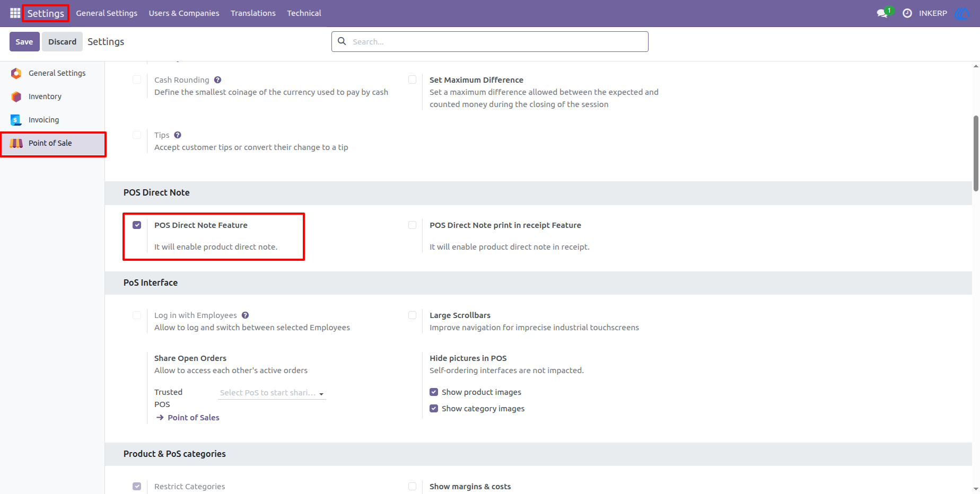Screen dimensions: 980x494
Task: Enable Set Maximum Difference checkbox
Action: click(x=412, y=80)
